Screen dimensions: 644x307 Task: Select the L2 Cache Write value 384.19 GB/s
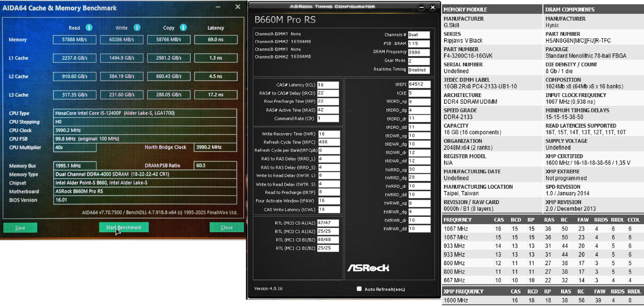pos(122,76)
